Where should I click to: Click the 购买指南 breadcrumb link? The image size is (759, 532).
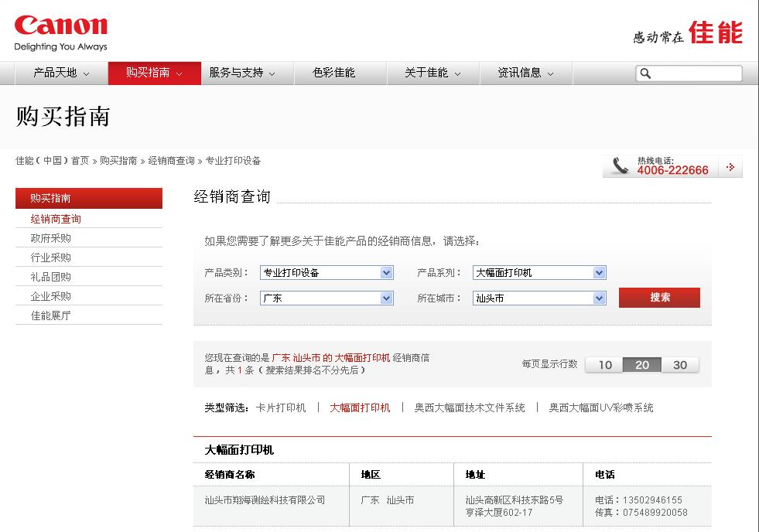coord(118,161)
